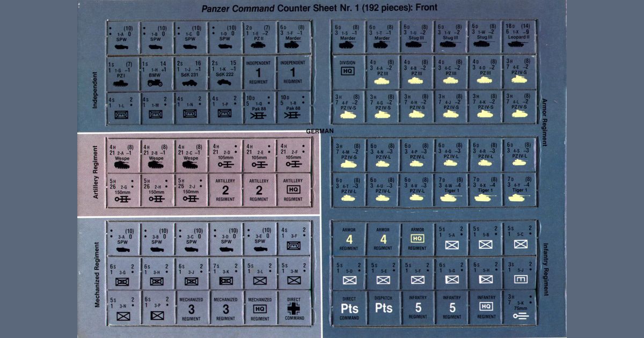The height and width of the screenshot is (338, 644).
Task: Select the BMW motorcycle counter
Action: (157, 72)
